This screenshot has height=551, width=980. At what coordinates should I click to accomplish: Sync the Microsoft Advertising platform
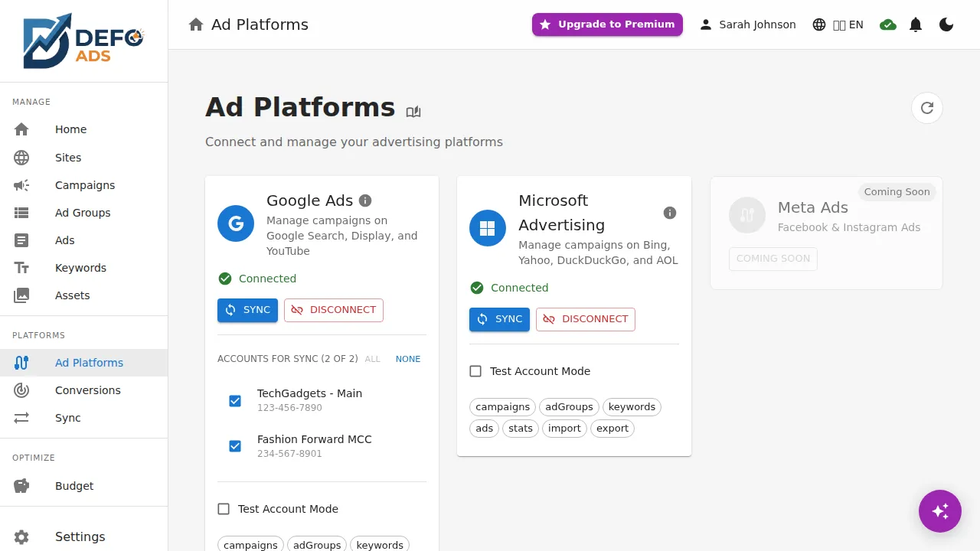(x=499, y=319)
